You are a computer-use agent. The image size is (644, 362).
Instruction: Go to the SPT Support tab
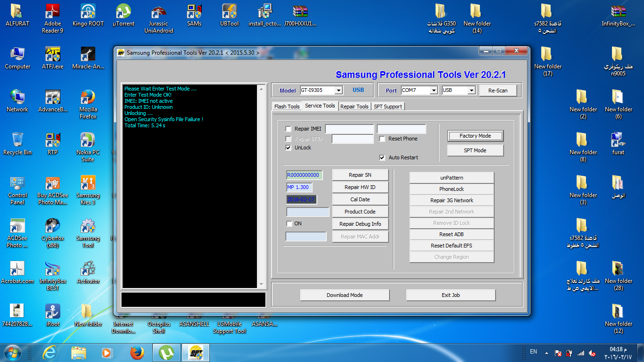[388, 106]
